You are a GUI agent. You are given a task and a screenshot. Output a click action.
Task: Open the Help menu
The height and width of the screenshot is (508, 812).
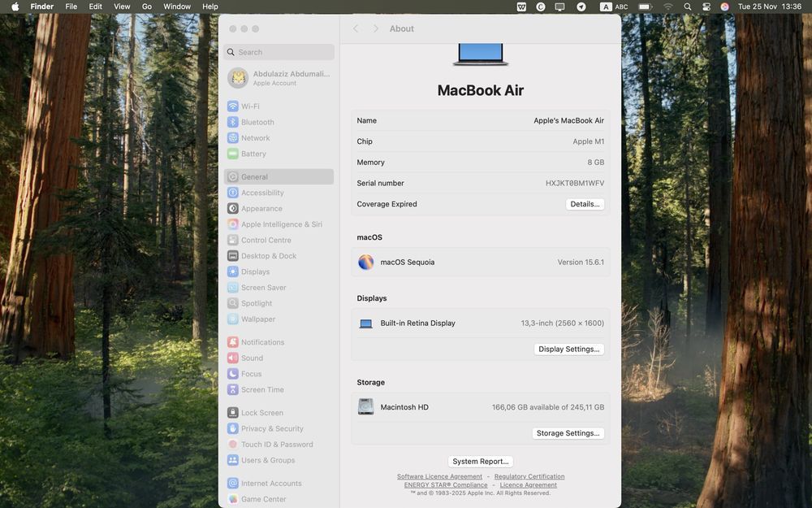click(209, 7)
